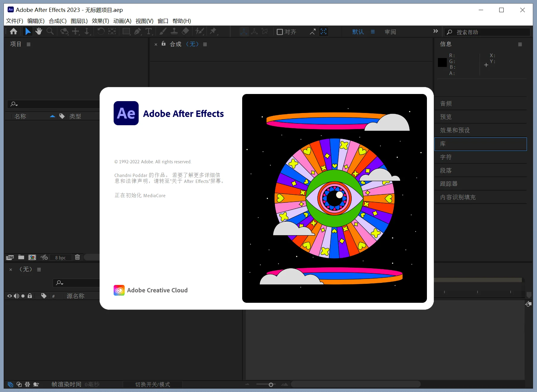
Task: Click the trash icon to delete project items
Action: 77,257
